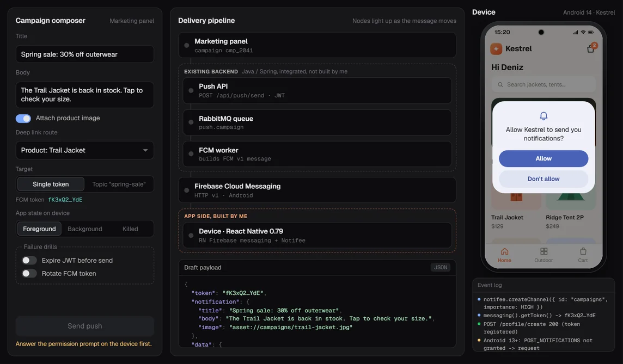Click the "notifee.createChannel" event log entry
This screenshot has width=623, height=364.
pyautogui.click(x=545, y=303)
